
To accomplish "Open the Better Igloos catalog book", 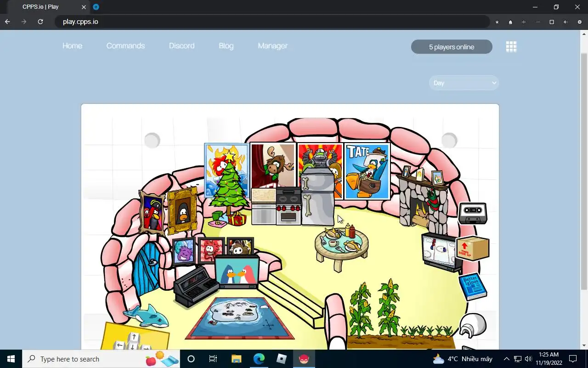I will tap(473, 286).
